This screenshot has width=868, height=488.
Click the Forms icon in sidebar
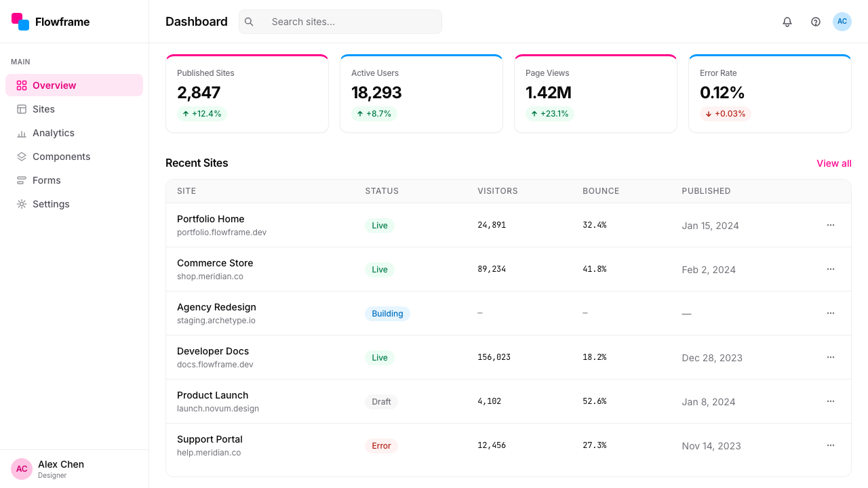(22, 180)
